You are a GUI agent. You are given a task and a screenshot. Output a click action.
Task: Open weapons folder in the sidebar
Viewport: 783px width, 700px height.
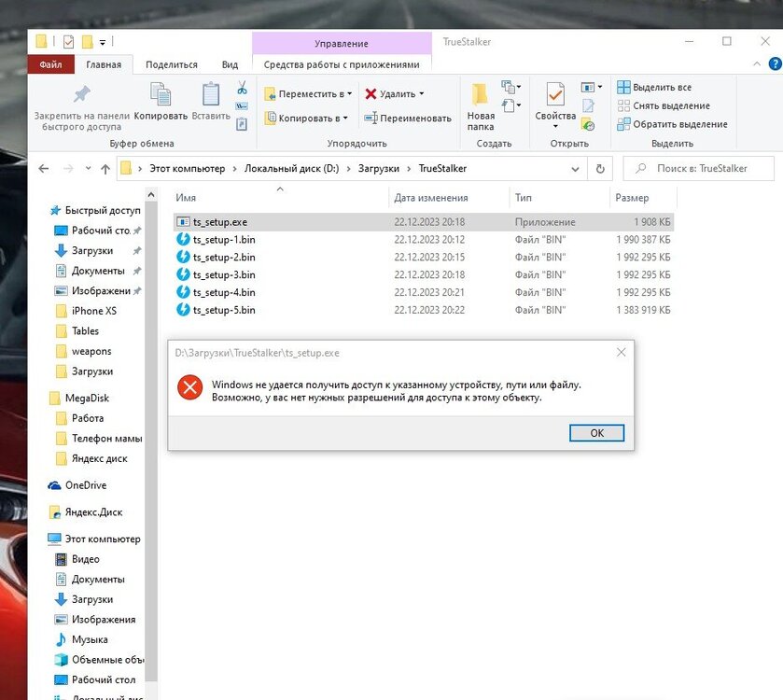pyautogui.click(x=83, y=352)
